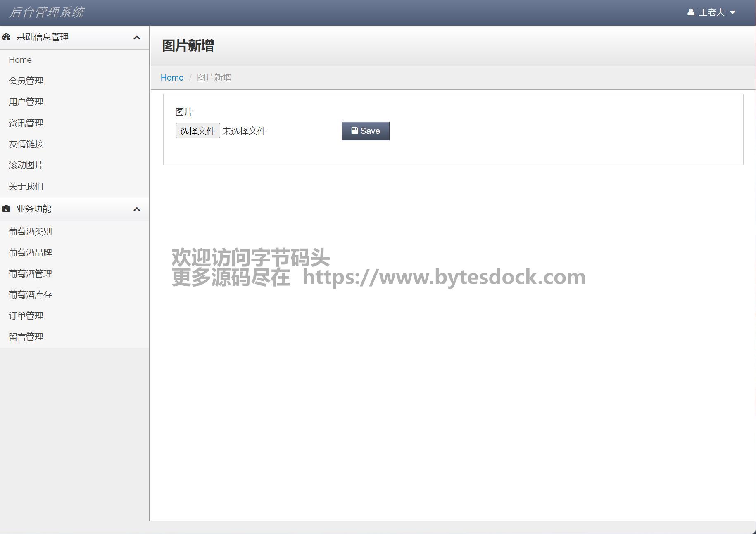Screen dimensions: 756x534
Task: Open 会员管理 in the sidebar
Action: (26, 81)
